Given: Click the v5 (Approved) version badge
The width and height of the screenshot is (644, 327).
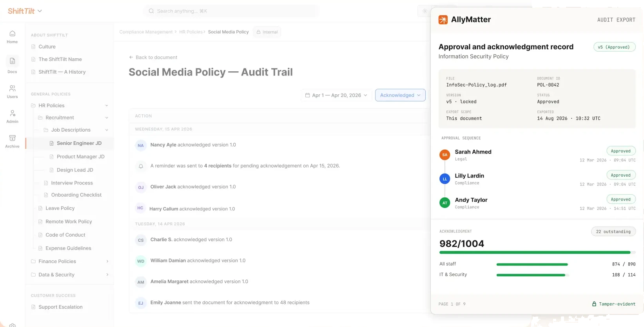Looking at the screenshot, I should pyautogui.click(x=614, y=47).
